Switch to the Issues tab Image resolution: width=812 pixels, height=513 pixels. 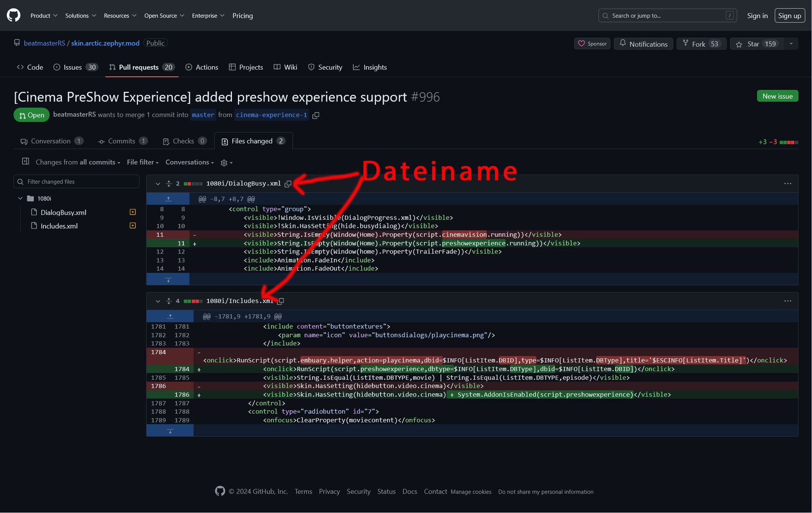click(76, 67)
